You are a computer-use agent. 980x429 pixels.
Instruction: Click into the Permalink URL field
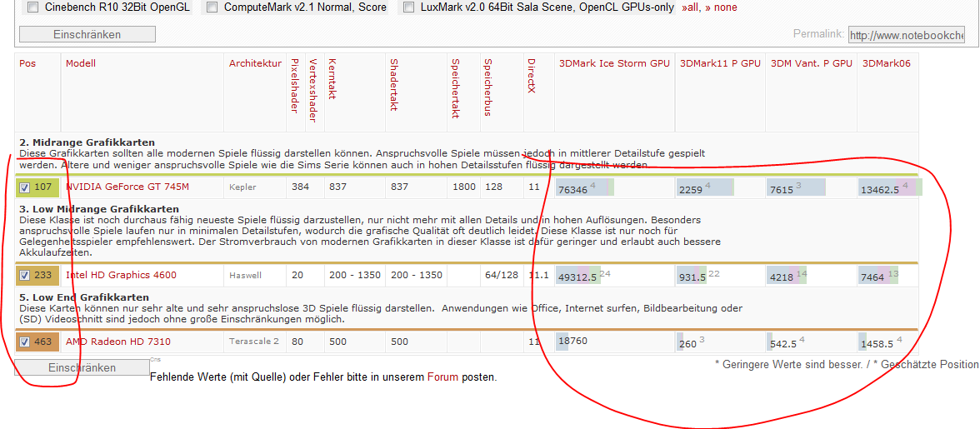[907, 36]
